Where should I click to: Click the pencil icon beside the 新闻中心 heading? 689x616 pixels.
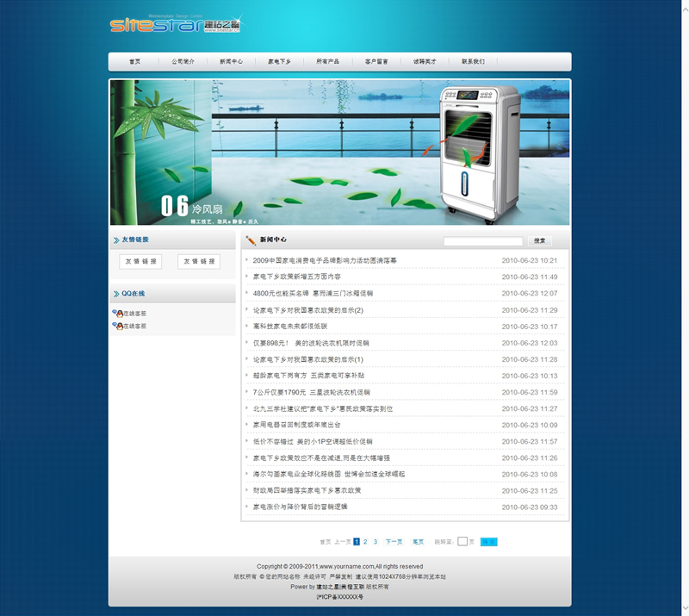coord(251,240)
